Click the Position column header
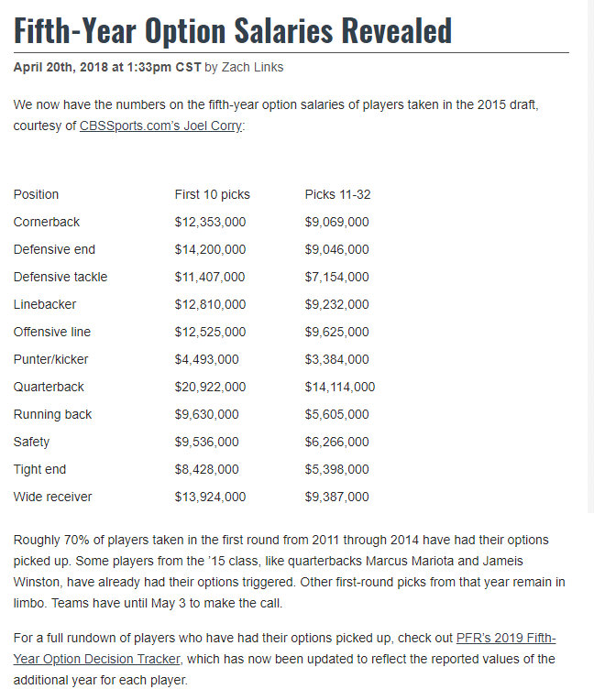The image size is (594, 700). [36, 194]
